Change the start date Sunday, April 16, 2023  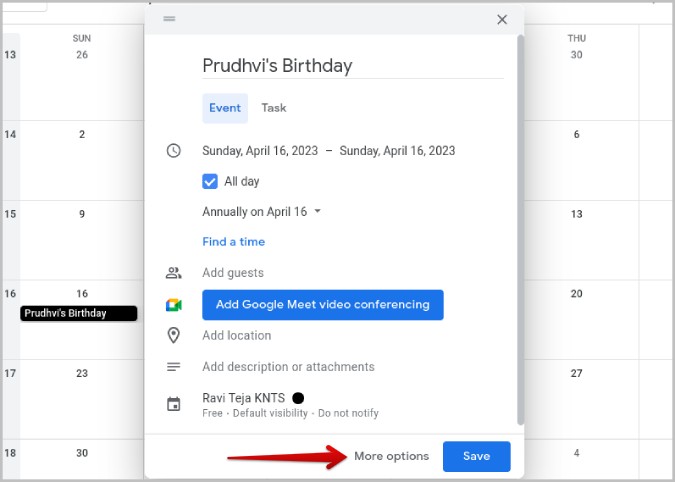(260, 151)
